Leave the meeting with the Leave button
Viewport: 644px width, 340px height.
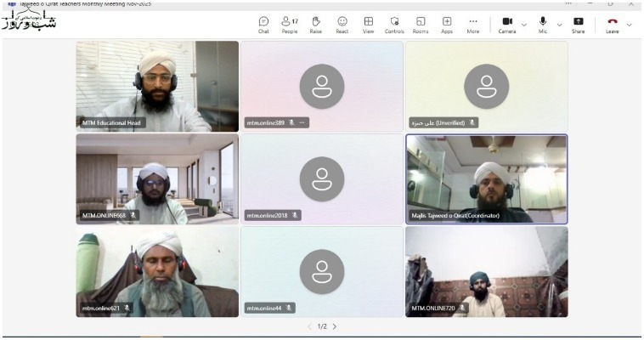click(x=612, y=24)
